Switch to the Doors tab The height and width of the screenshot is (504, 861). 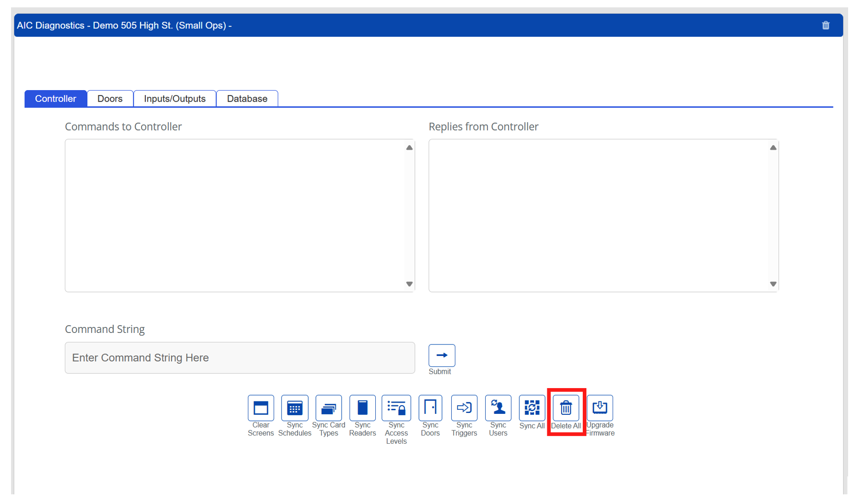point(110,99)
